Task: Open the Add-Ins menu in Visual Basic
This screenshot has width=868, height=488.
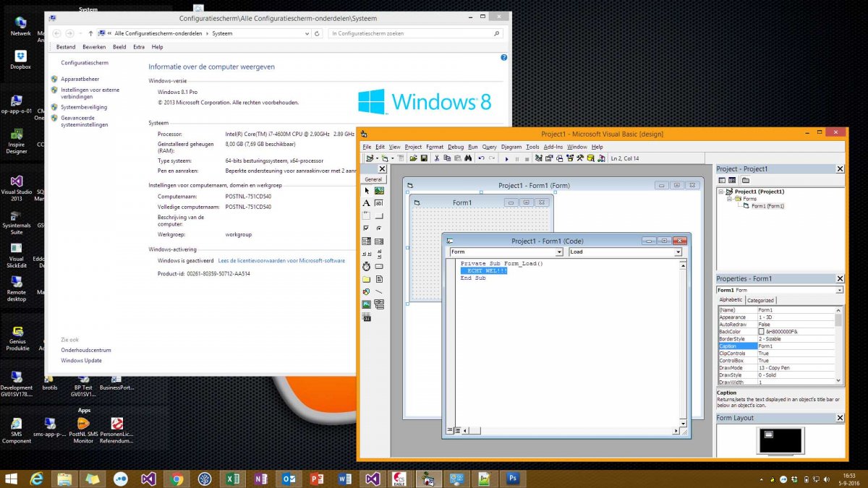Action: click(553, 147)
